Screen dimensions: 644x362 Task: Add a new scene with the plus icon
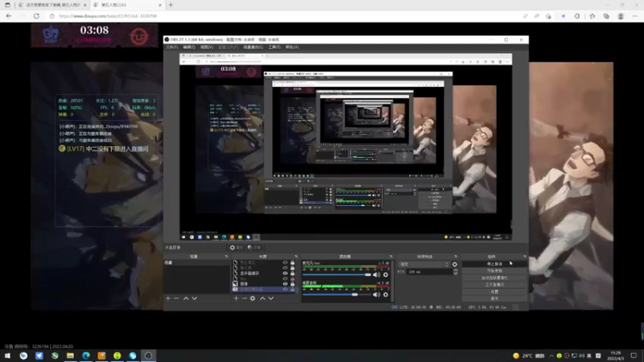(x=168, y=298)
